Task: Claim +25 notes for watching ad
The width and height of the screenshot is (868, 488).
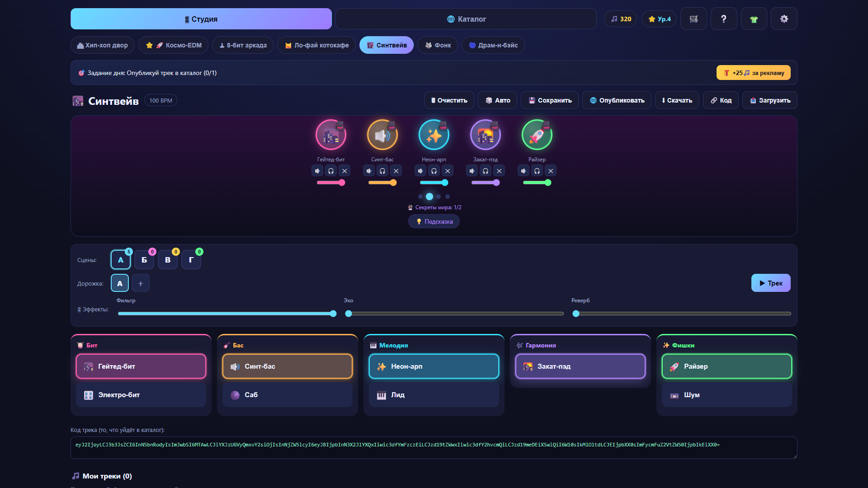Action: coord(754,73)
